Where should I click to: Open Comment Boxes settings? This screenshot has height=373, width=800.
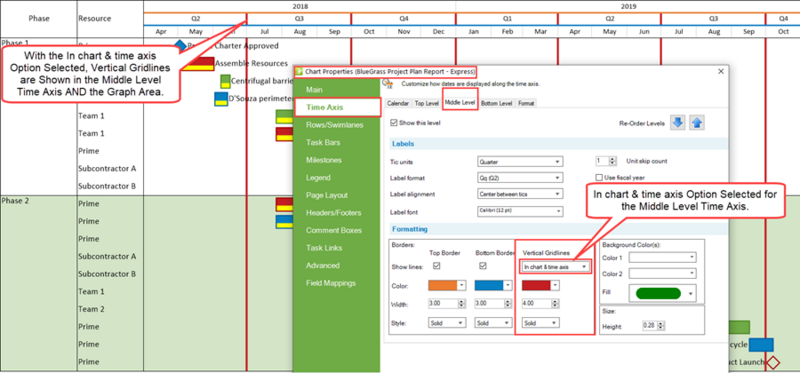coord(334,230)
